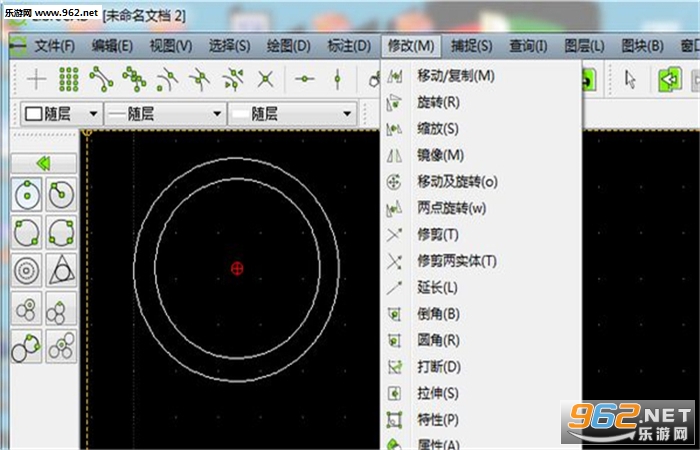Open the 捕捉(S) menu

471,46
